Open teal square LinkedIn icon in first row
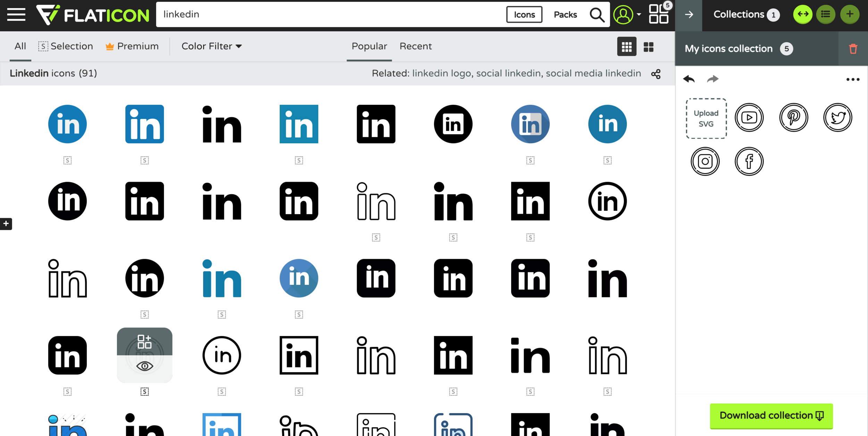 [x=299, y=124]
